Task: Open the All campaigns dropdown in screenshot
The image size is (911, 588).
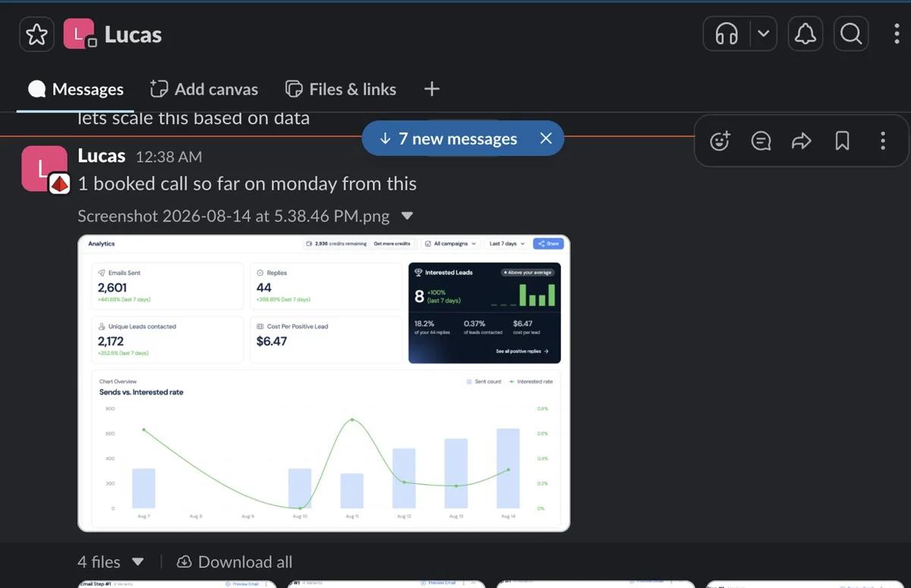Action: click(x=451, y=244)
